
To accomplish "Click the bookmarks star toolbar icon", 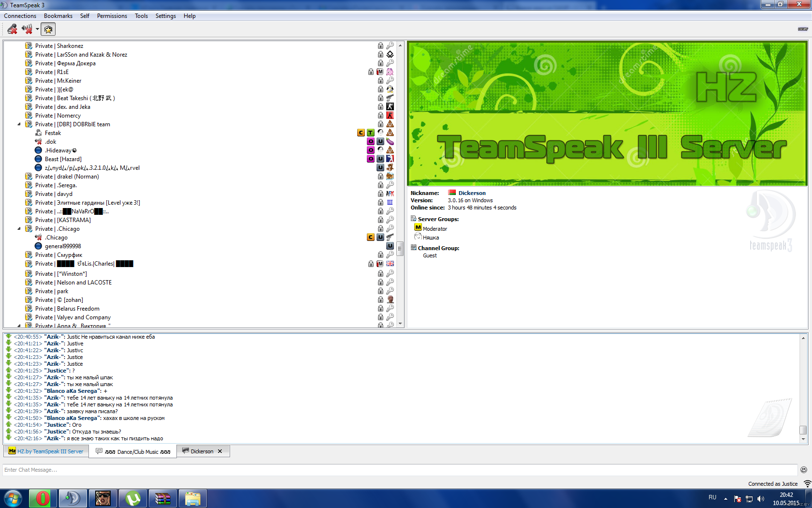I will click(x=48, y=30).
